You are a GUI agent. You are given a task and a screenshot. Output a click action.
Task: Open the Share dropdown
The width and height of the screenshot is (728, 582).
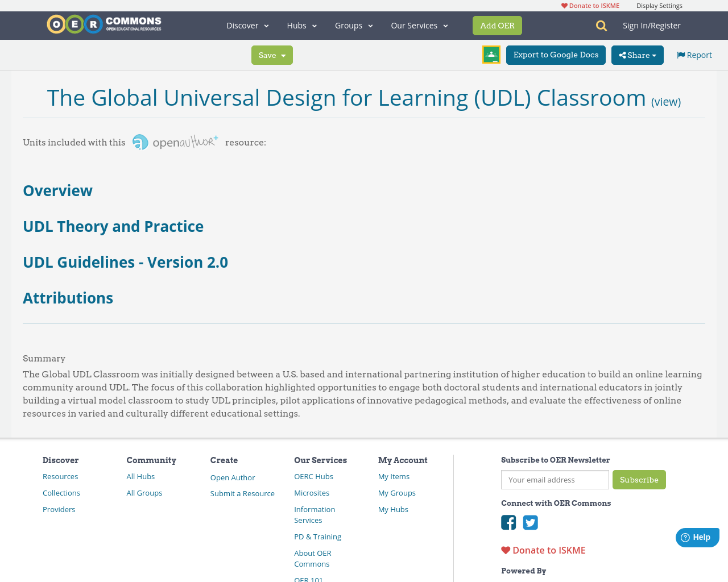tap(637, 55)
